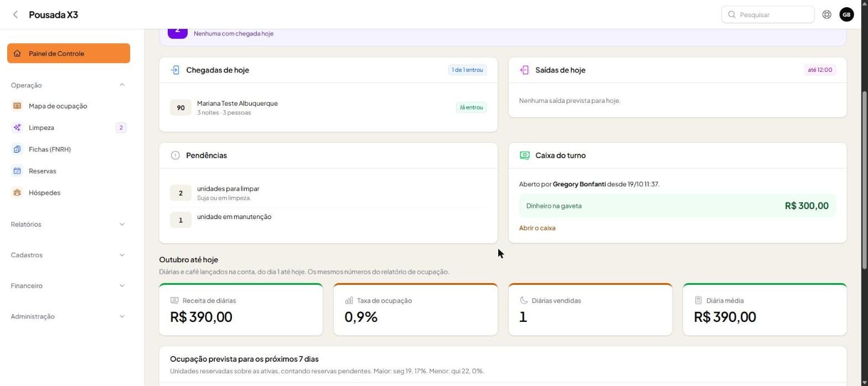Image resolution: width=868 pixels, height=386 pixels.
Task: Click the Mapa de ocupação grid icon
Action: [17, 106]
